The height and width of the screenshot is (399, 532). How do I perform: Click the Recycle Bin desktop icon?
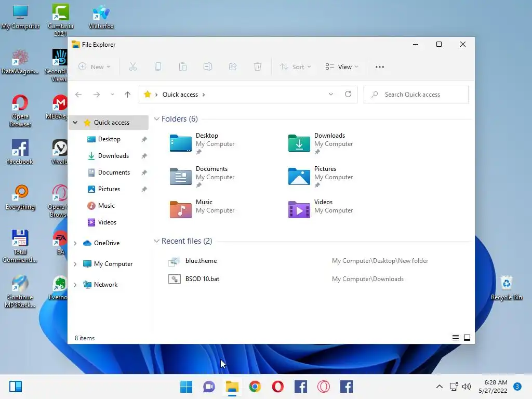pos(507,288)
